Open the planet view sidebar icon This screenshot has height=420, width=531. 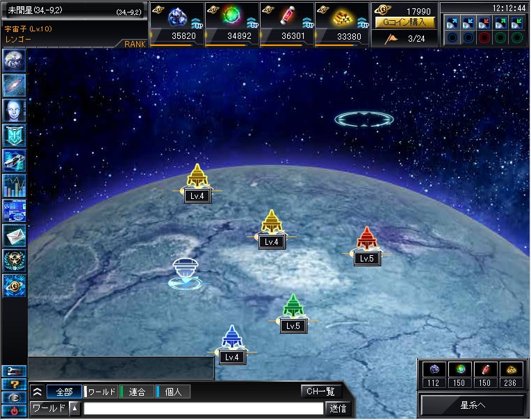[x=14, y=60]
